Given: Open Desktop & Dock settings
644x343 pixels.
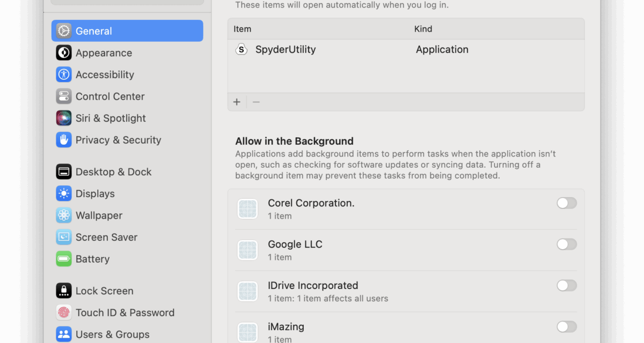Looking at the screenshot, I should 127,171.
